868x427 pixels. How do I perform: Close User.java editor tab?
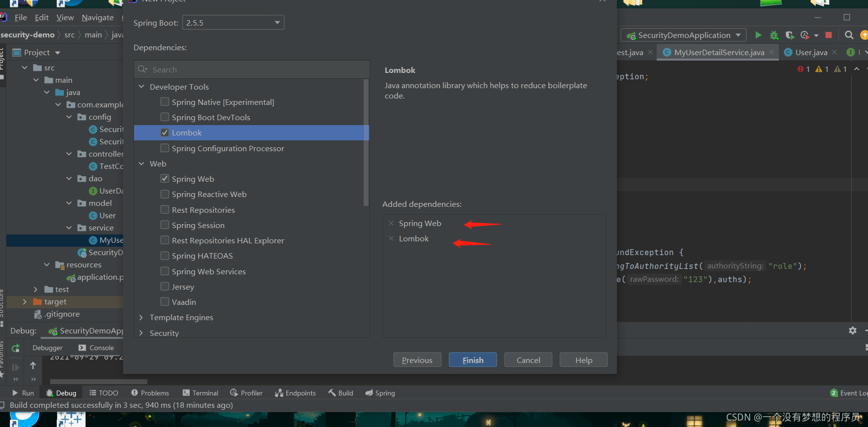click(835, 52)
